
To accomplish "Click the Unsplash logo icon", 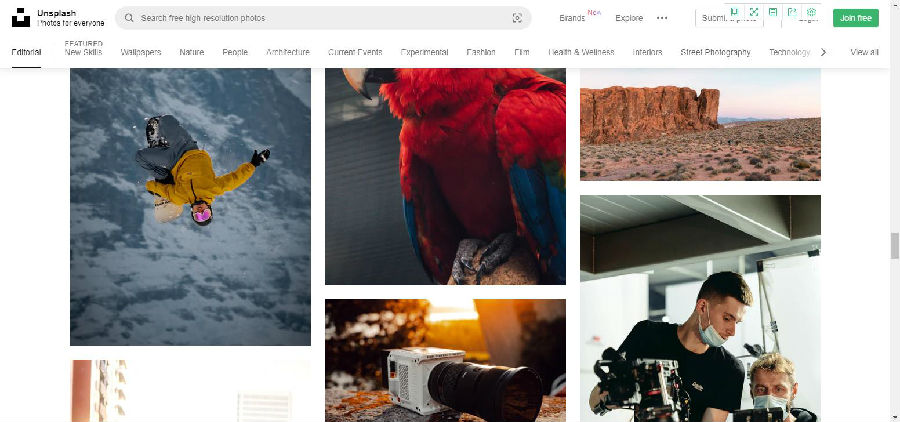I will tap(21, 17).
